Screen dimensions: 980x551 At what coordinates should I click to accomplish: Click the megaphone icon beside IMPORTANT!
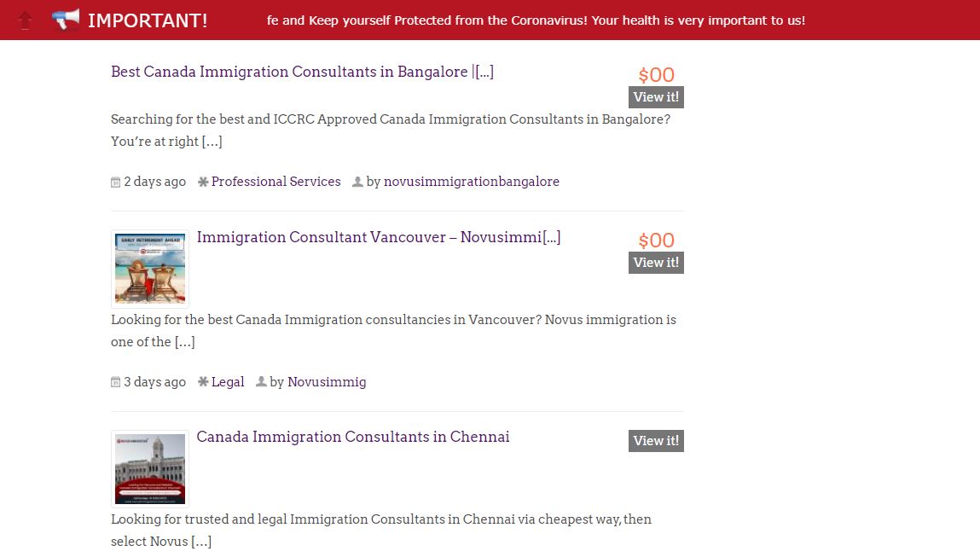66,20
